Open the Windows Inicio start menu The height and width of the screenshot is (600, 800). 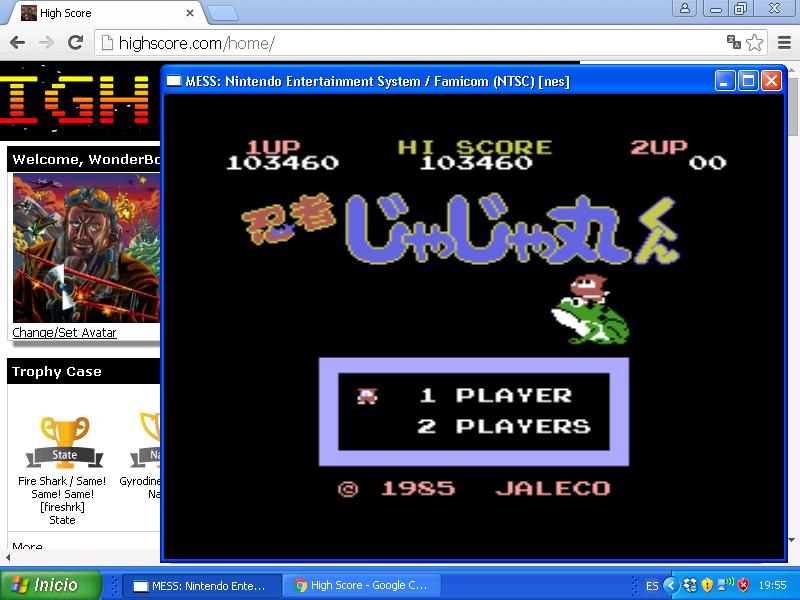click(x=51, y=585)
